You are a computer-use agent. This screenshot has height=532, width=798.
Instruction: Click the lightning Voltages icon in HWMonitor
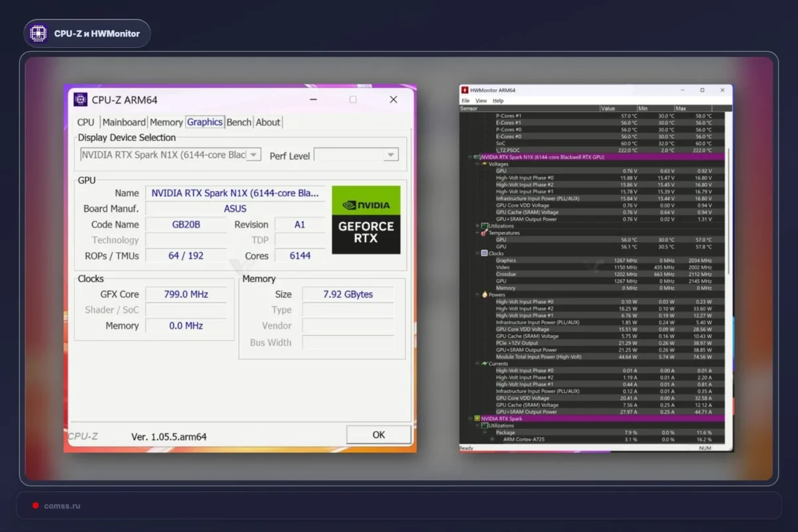click(484, 164)
